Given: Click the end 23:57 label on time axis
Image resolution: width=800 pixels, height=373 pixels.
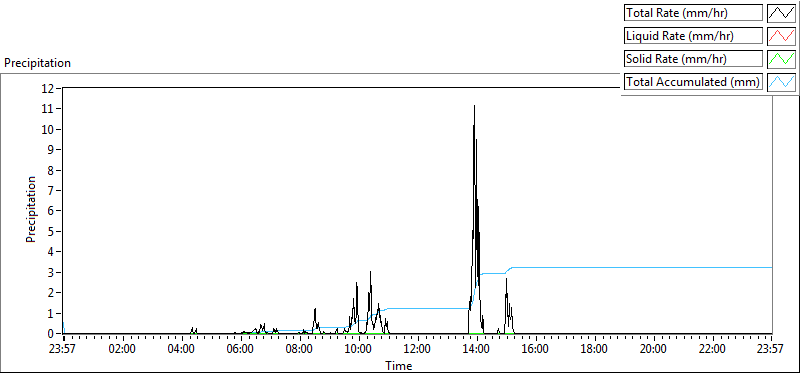Looking at the screenshot, I should pos(771,350).
